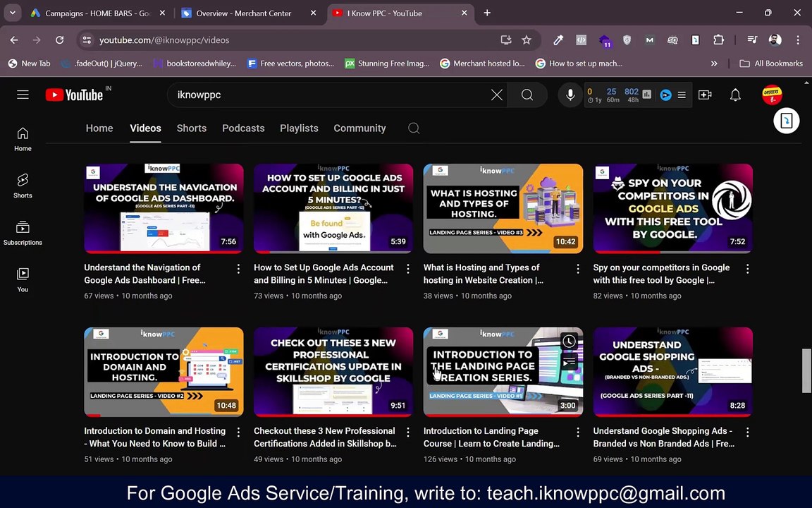Open the notifications bell
The height and width of the screenshot is (508, 812).
(735, 95)
